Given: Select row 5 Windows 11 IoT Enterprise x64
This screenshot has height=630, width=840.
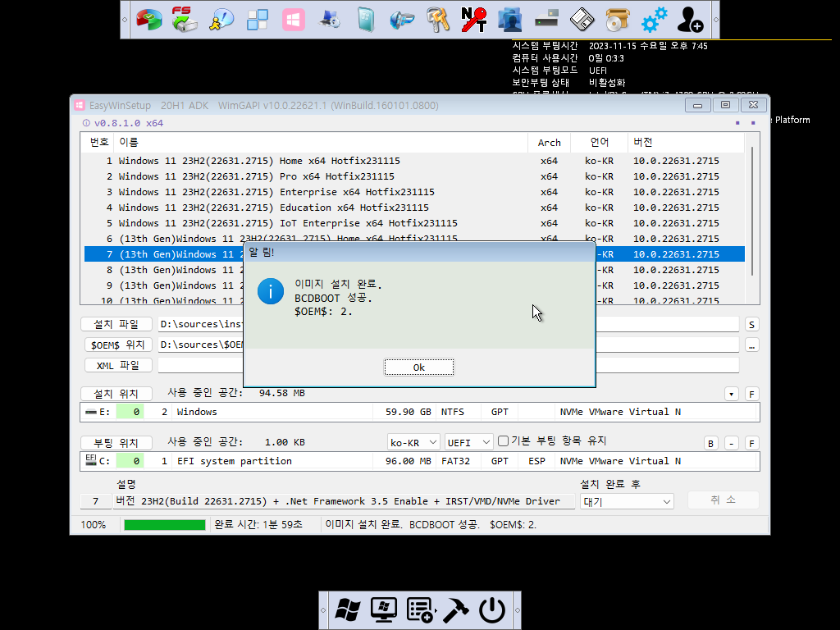Looking at the screenshot, I should tap(414, 223).
